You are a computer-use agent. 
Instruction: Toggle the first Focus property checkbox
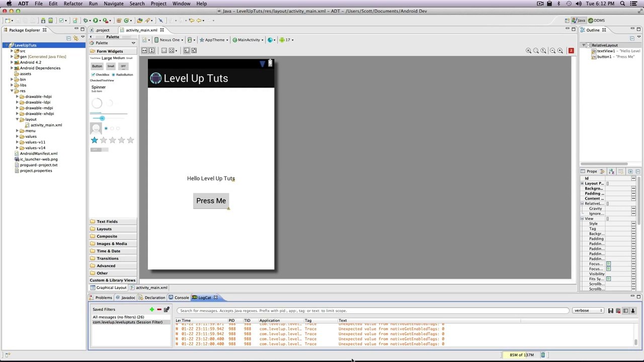point(608,264)
